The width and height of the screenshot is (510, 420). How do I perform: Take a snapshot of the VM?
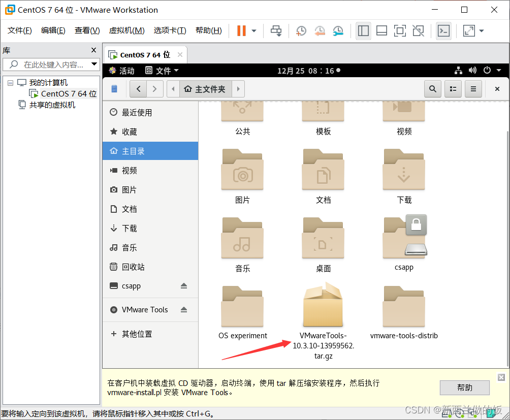tap(301, 31)
